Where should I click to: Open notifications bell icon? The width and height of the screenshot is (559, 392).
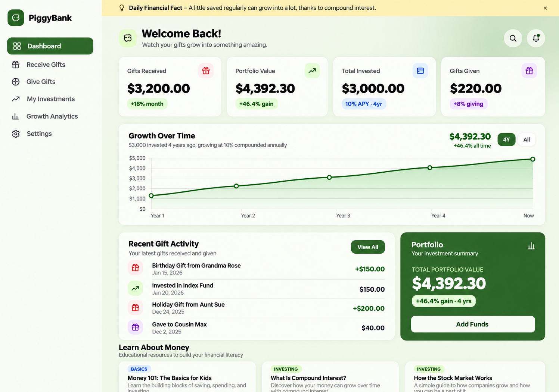point(536,38)
